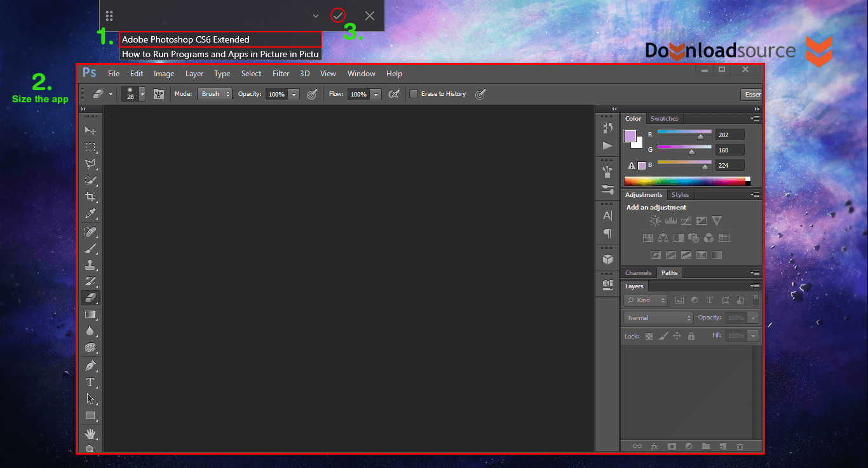Open the Image menu
Viewport: 868px width, 468px height.
[164, 74]
